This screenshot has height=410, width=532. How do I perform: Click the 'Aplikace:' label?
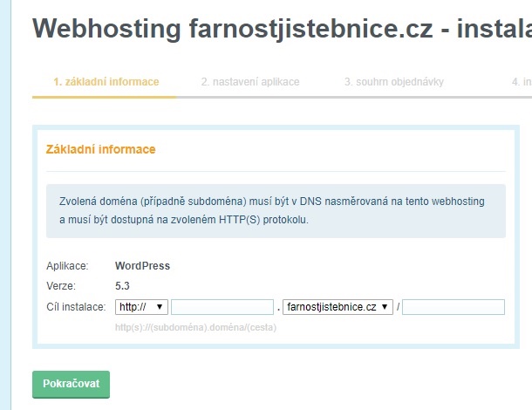click(x=67, y=266)
